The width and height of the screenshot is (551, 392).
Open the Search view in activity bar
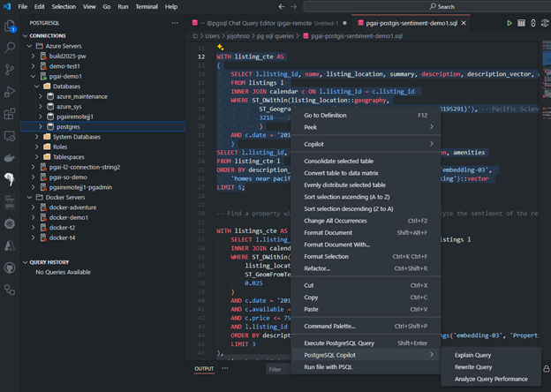pyautogui.click(x=11, y=49)
